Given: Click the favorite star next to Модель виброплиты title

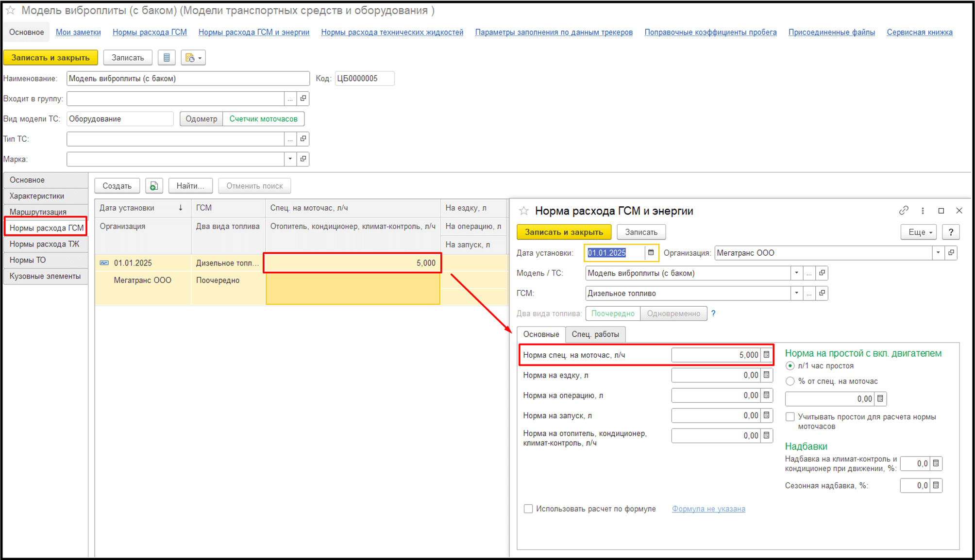Looking at the screenshot, I should (x=10, y=10).
